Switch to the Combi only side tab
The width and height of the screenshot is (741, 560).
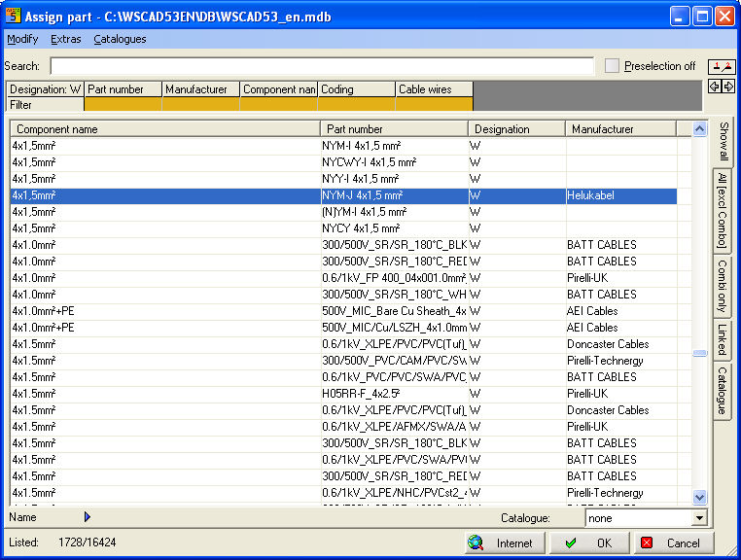point(723,286)
